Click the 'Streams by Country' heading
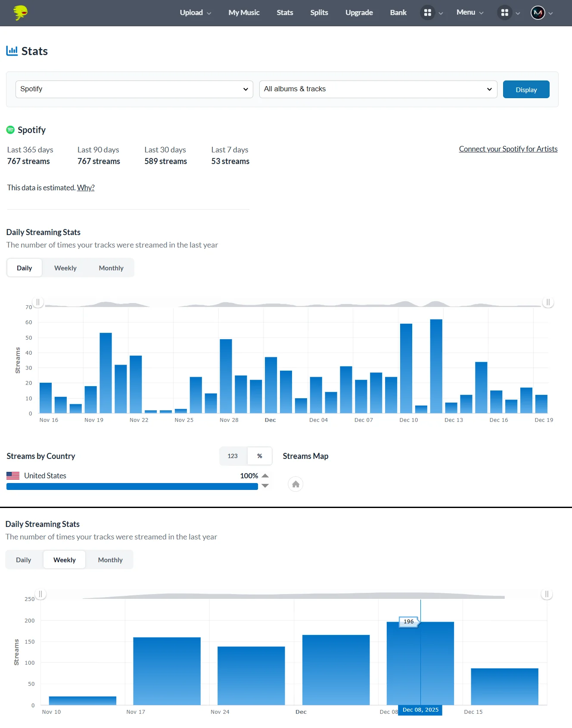The width and height of the screenshot is (572, 728). [x=41, y=456]
